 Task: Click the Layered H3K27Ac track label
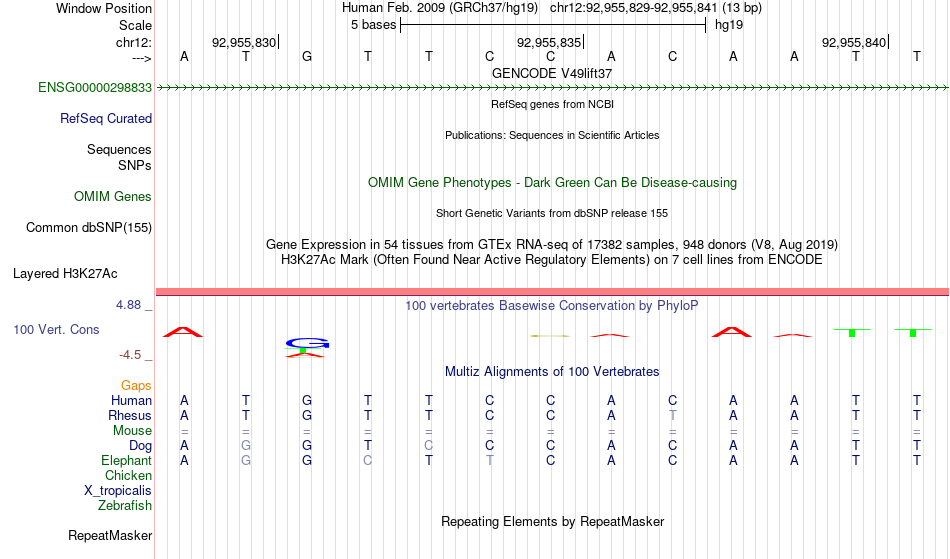pos(65,274)
